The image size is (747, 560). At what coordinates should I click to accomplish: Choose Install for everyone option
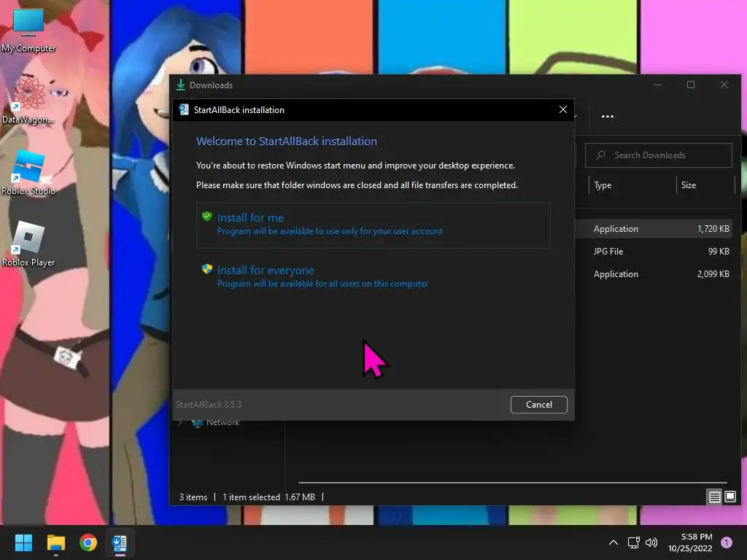(x=373, y=276)
